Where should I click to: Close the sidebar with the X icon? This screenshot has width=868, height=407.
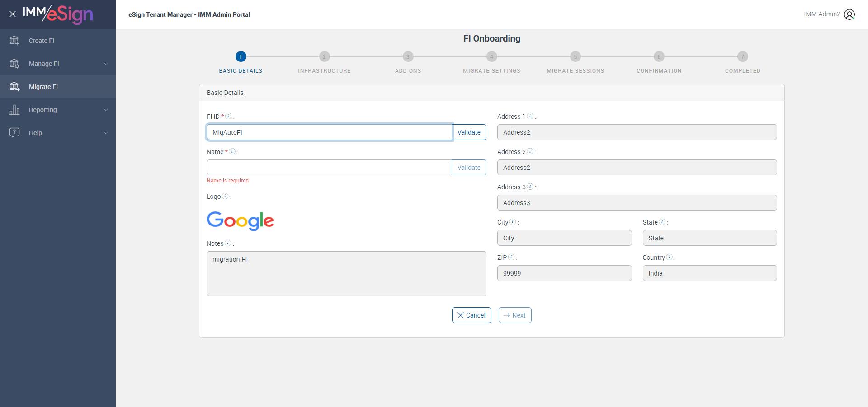tap(13, 14)
